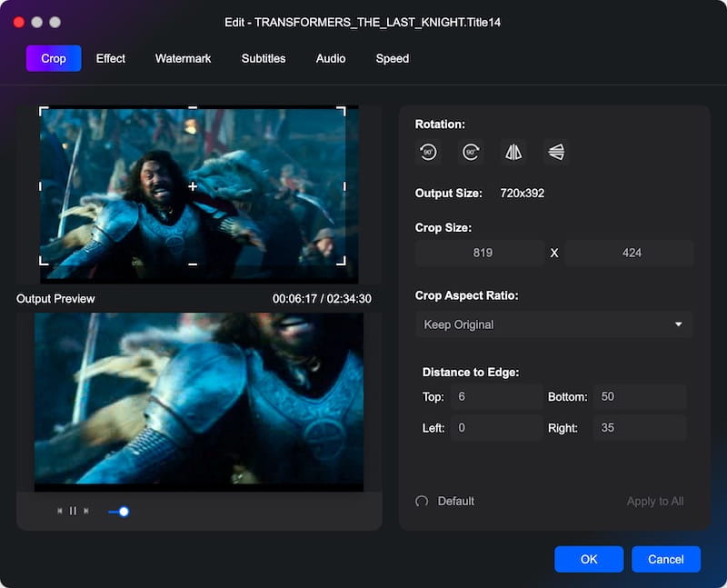Viewport: 727px width, 588px height.
Task: Click the top-middle crop edge handle
Action: pos(193,107)
